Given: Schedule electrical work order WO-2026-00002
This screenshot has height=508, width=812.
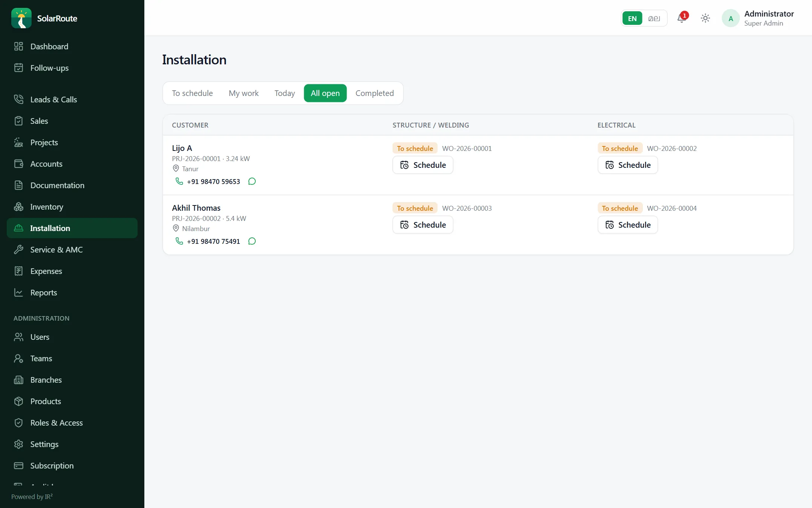Looking at the screenshot, I should point(627,165).
